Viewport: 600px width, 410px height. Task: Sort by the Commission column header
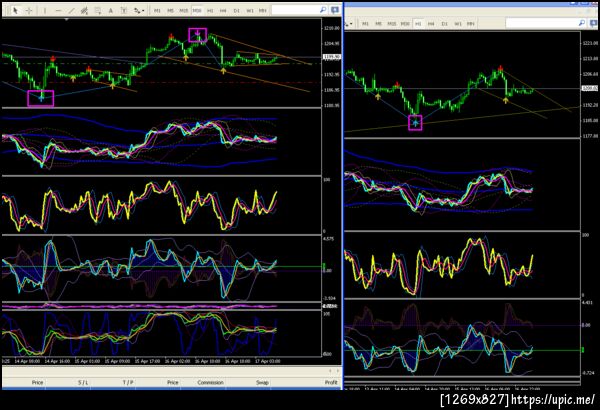(210, 382)
